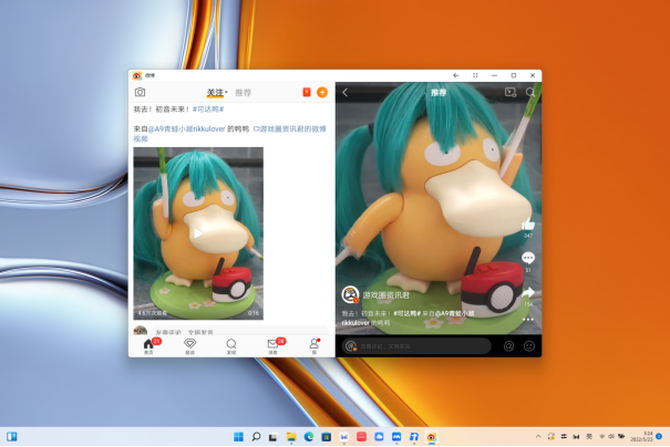Play the Psyduck video thumbnail in feed

click(x=198, y=233)
